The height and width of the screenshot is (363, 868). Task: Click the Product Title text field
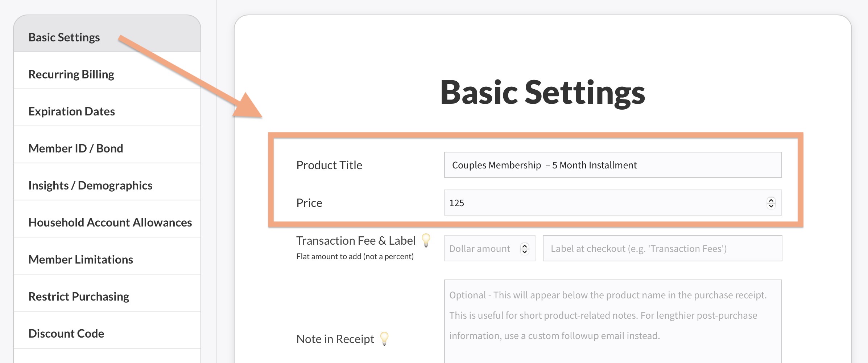tap(613, 165)
